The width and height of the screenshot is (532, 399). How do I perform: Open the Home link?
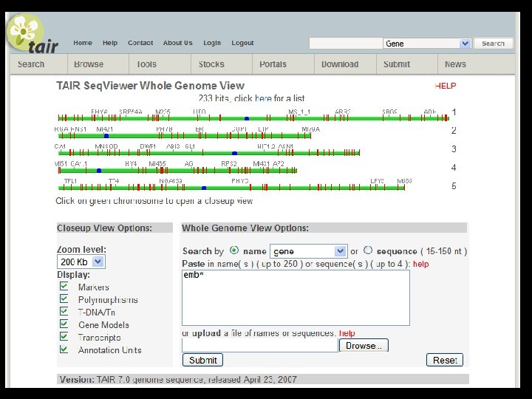[x=83, y=43]
